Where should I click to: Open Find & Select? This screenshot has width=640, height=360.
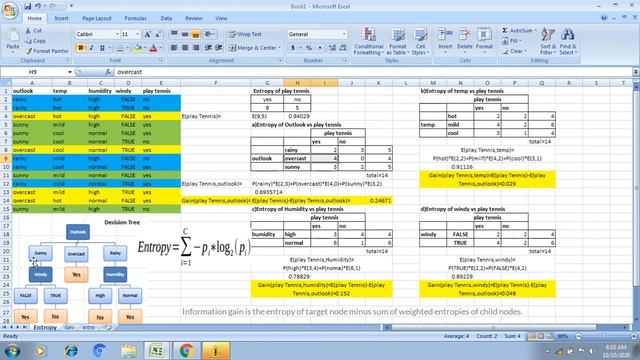coord(568,41)
